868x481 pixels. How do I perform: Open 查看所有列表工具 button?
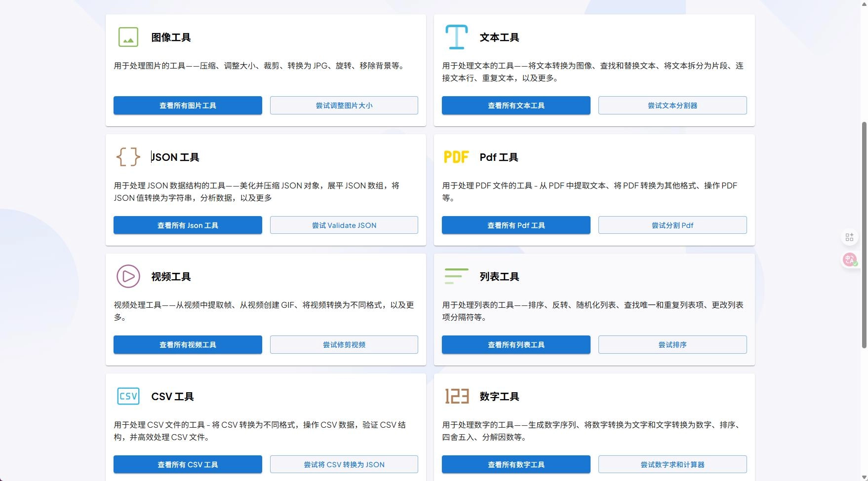click(516, 345)
